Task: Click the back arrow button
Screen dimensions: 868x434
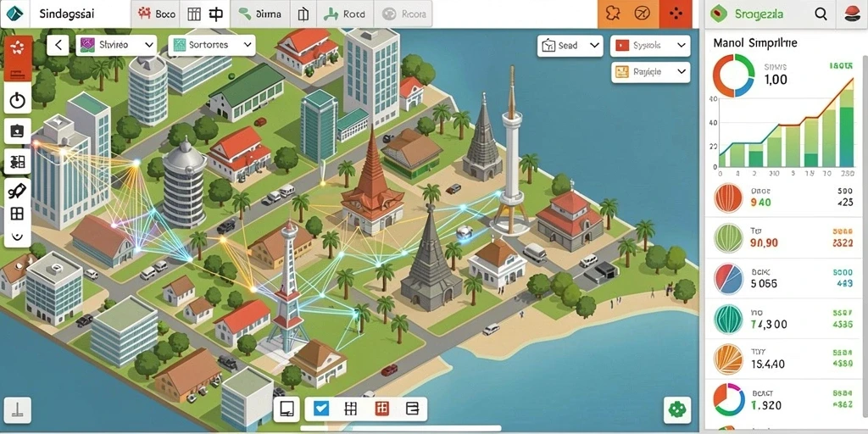Action: click(x=58, y=46)
